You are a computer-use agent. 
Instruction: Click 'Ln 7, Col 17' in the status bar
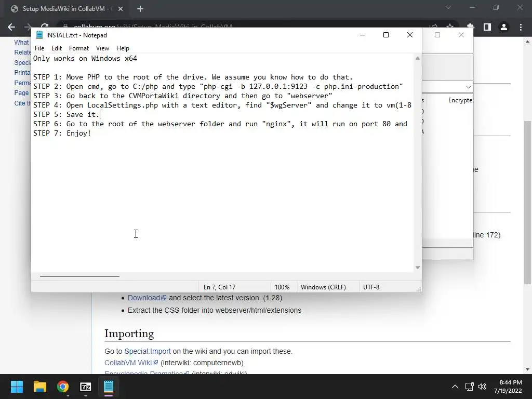click(x=220, y=287)
